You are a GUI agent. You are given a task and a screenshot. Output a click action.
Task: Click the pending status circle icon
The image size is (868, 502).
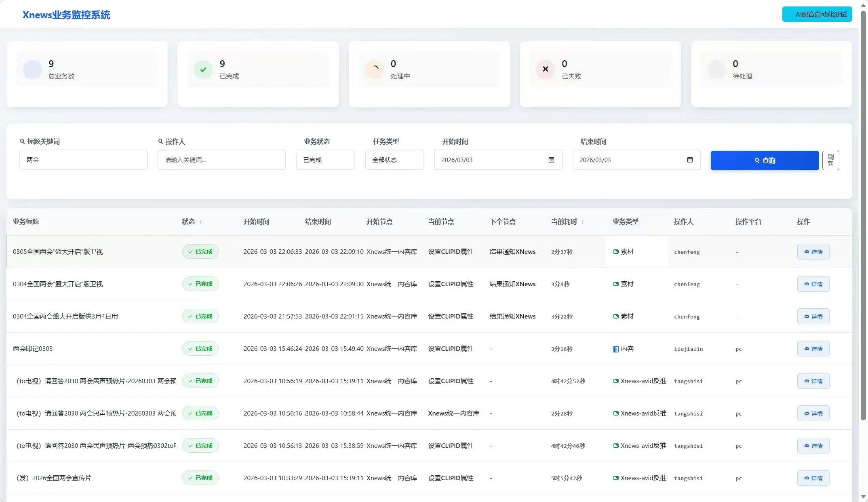[716, 70]
